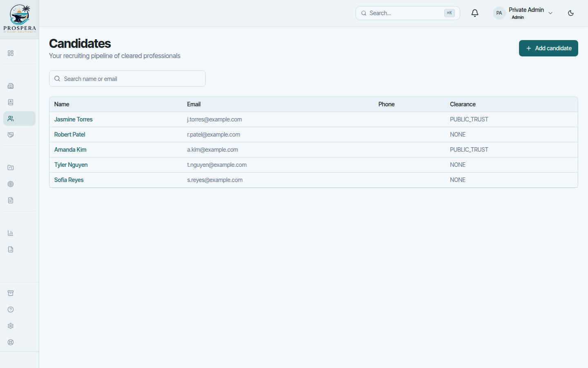Viewport: 588px width, 368px height.
Task: Focus the Search name or email field
Action: pos(127,79)
